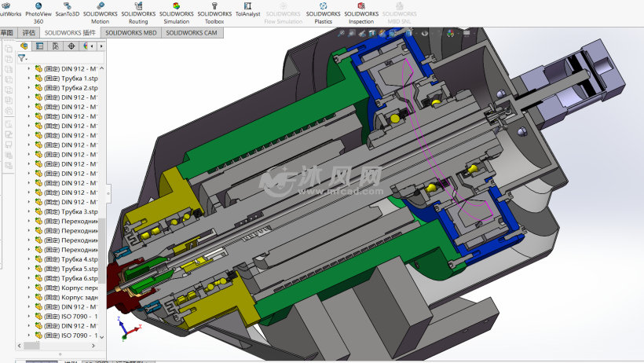This screenshot has width=644, height=363.
Task: Launch SOLIDWORKS Routing add-in
Action: point(138,10)
